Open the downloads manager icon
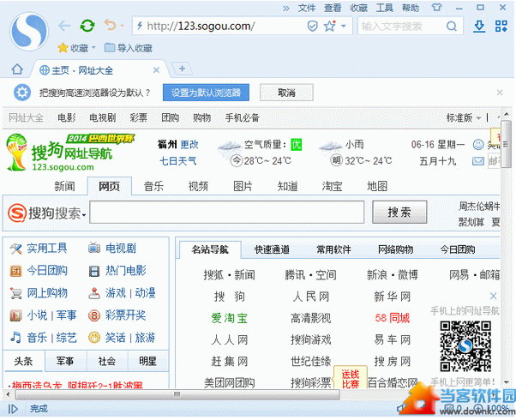The height and width of the screenshot is (420, 516). 479,26
